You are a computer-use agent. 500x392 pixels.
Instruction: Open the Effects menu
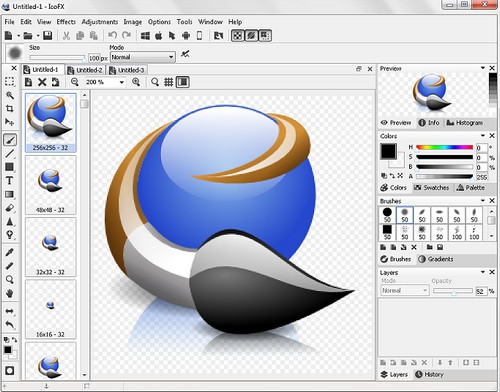pos(66,22)
